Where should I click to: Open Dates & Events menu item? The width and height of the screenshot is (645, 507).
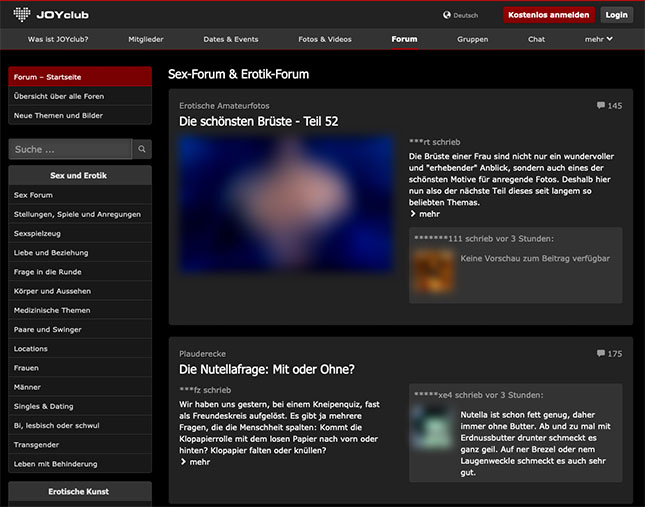point(231,39)
